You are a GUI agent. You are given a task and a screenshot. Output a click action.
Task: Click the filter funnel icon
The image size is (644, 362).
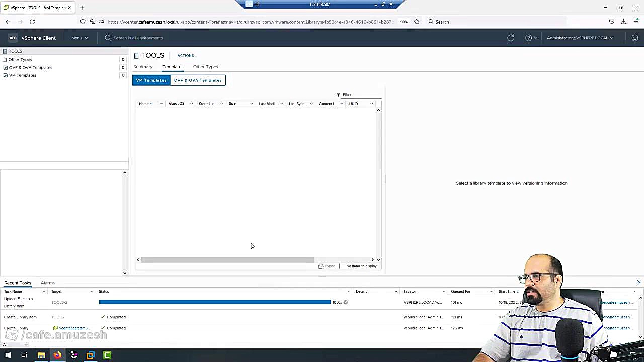[338, 95]
